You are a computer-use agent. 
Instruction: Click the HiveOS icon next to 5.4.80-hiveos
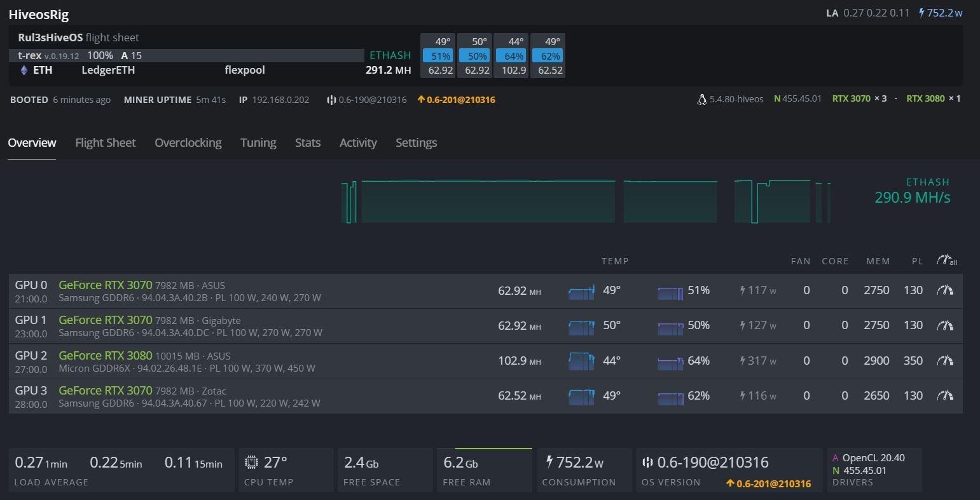701,99
